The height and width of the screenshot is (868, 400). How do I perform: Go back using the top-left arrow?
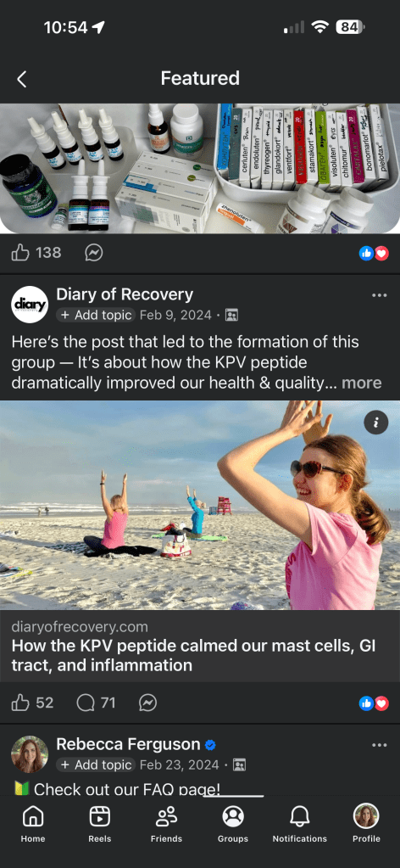tap(21, 79)
